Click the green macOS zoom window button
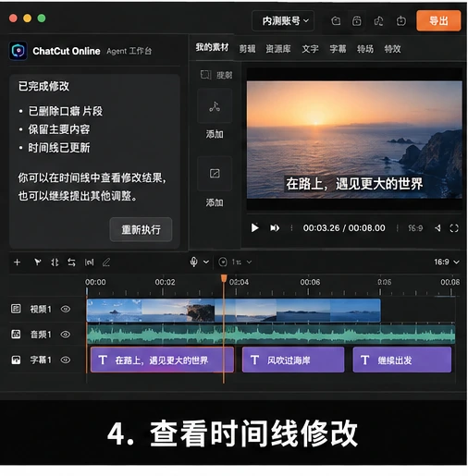The width and height of the screenshot is (468, 476). (42, 18)
